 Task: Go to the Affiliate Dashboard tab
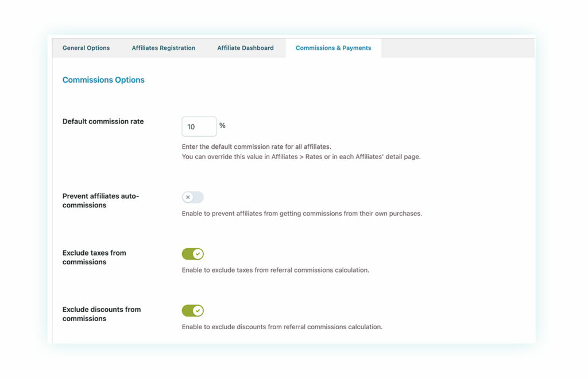[x=245, y=48]
